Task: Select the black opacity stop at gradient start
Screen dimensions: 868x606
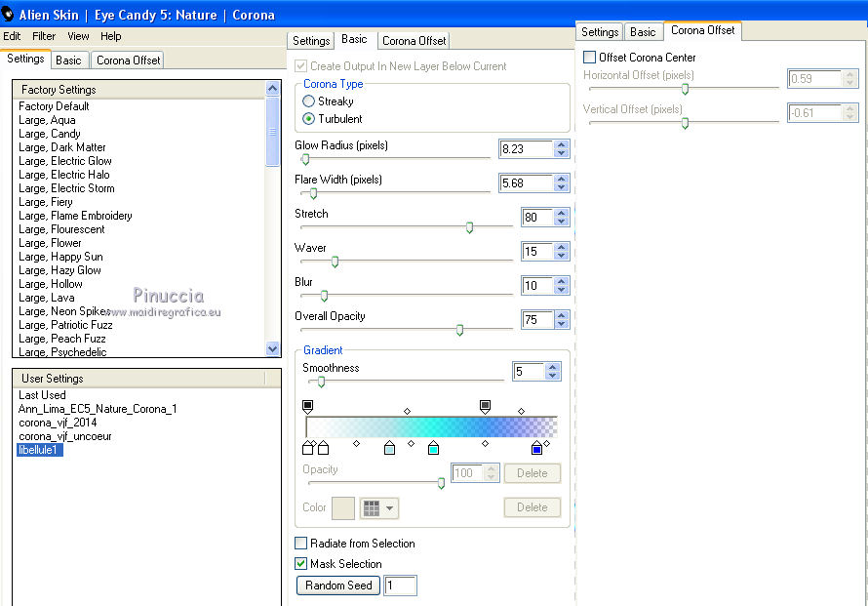Action: coord(308,407)
